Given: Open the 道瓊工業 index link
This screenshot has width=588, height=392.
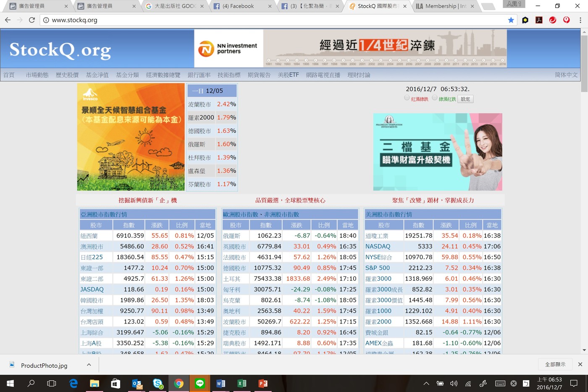Looking at the screenshot, I should pyautogui.click(x=377, y=236).
